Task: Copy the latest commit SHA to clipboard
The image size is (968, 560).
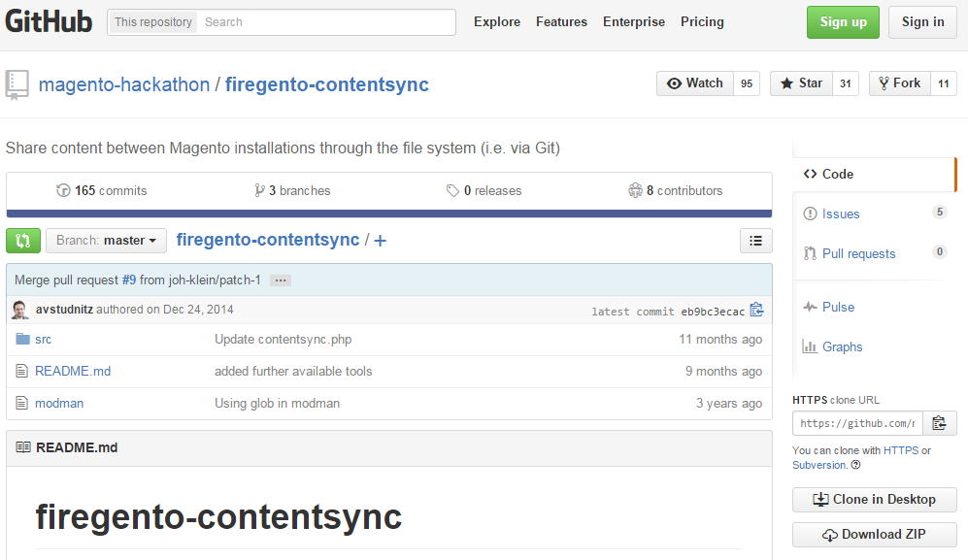Action: click(x=757, y=311)
